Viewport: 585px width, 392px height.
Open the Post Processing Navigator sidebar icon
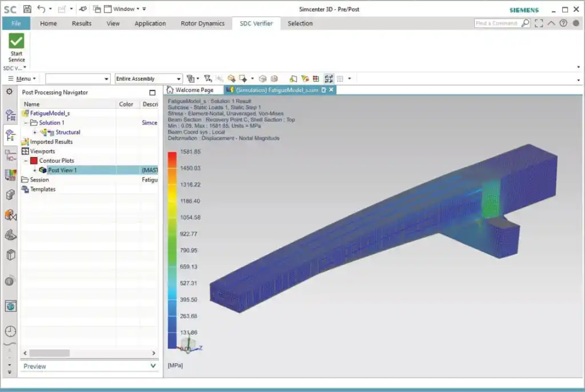coord(10,135)
